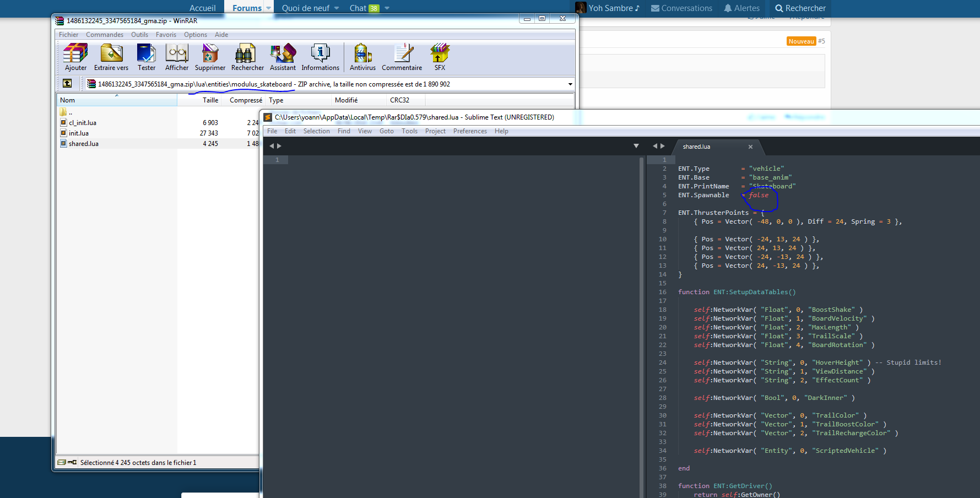
Task: Open the Afficher tool in WinRAR
Action: [177, 57]
